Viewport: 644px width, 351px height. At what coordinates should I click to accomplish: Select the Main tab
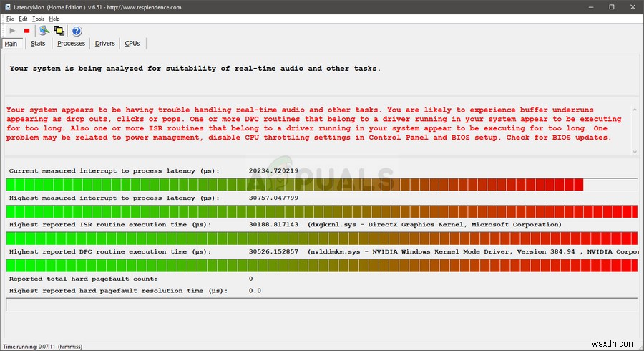coord(11,44)
